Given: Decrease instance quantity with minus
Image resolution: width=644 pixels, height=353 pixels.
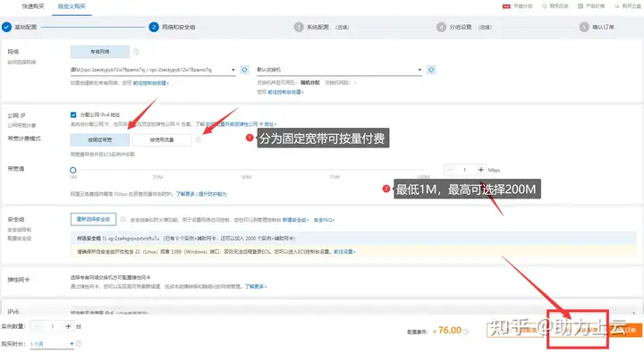Looking at the screenshot, I should coord(38,326).
